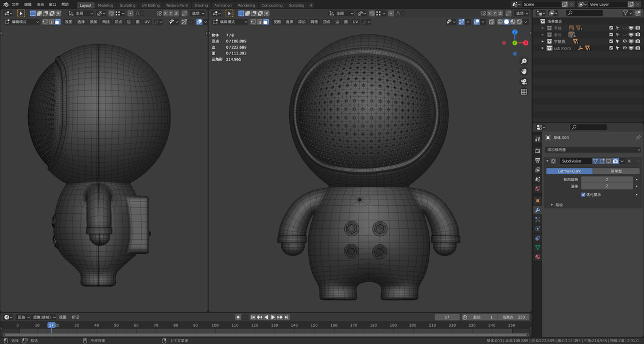Jump to the timeline end frame
The height and width of the screenshot is (344, 644).
tap(286, 318)
